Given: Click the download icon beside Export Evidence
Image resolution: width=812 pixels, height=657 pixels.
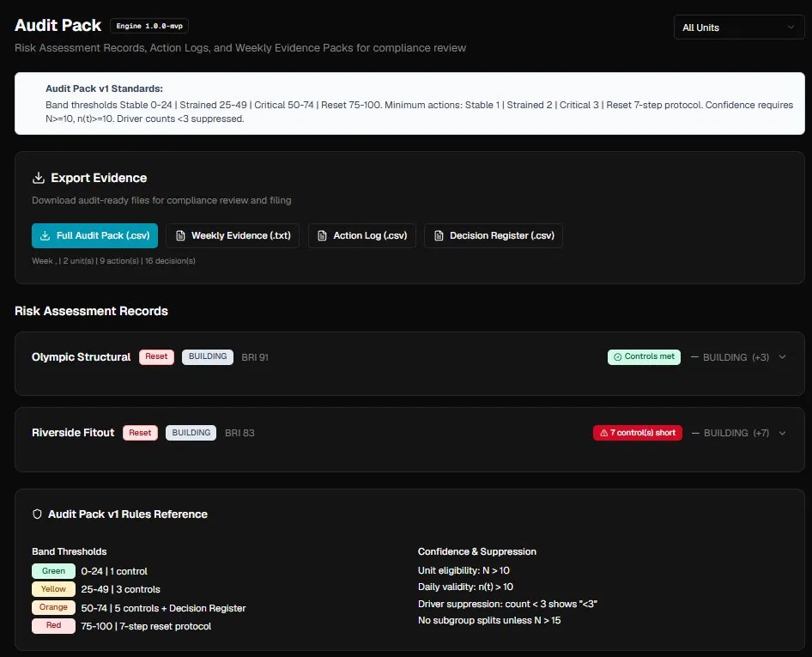Looking at the screenshot, I should click(x=39, y=179).
